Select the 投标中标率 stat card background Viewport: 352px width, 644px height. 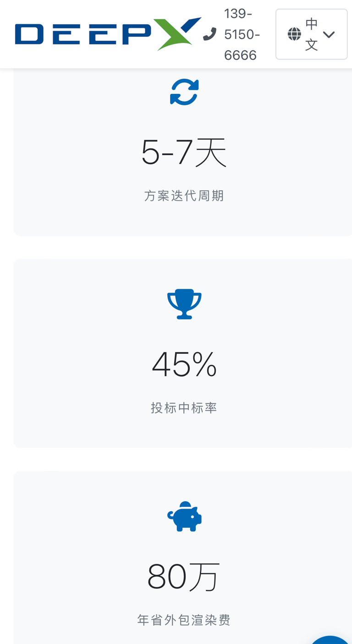[x=184, y=353]
